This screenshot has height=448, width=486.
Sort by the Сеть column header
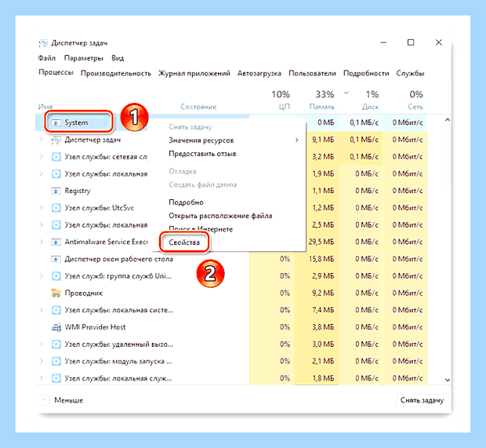(x=415, y=107)
